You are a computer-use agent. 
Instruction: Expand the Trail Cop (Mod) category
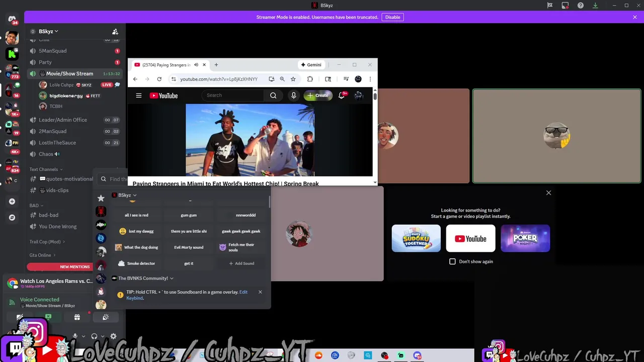click(47, 242)
